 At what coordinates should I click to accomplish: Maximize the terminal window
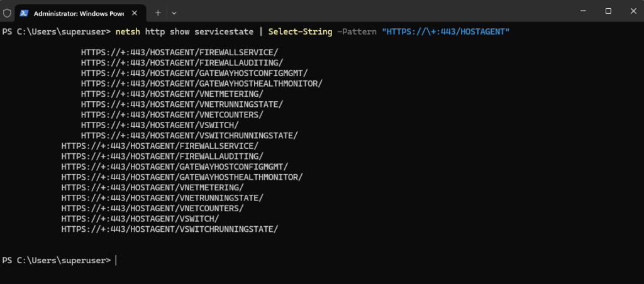pos(608,11)
